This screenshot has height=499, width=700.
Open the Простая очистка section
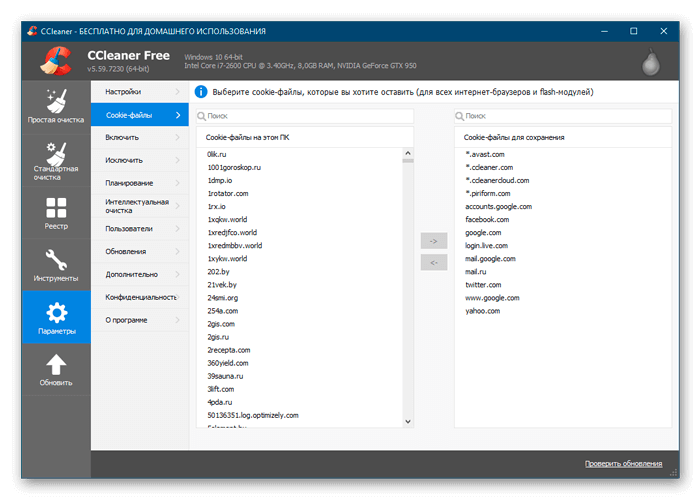[56, 107]
